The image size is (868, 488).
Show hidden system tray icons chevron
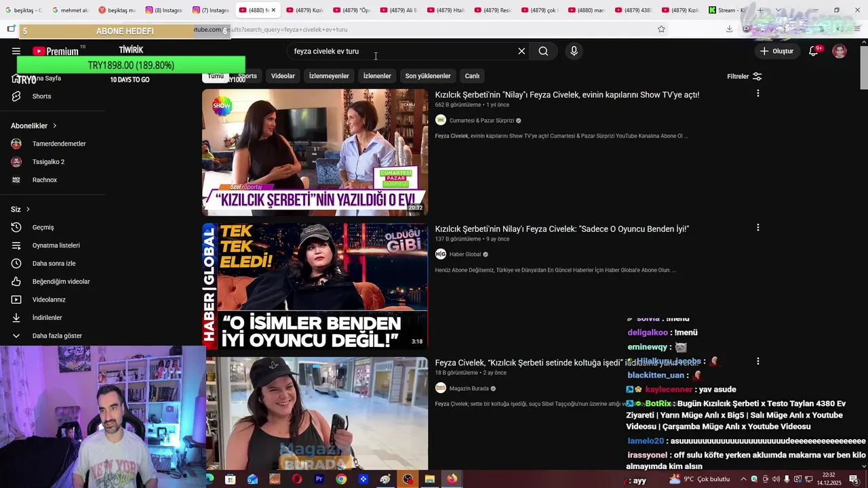point(743,479)
